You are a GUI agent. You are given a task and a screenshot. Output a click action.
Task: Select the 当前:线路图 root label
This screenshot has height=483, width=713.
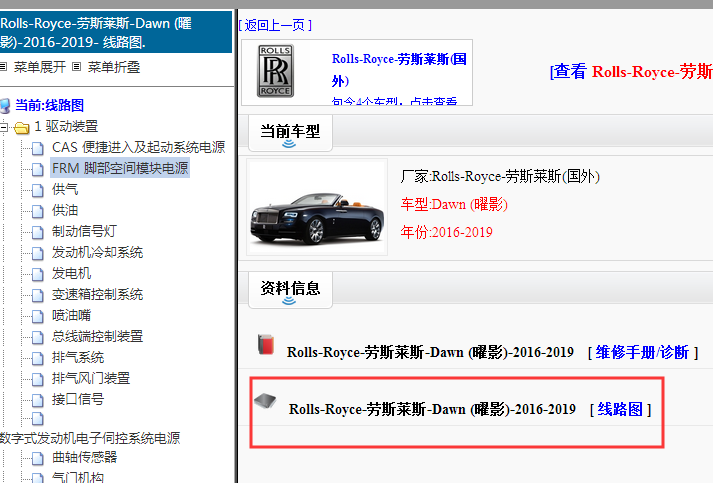50,105
